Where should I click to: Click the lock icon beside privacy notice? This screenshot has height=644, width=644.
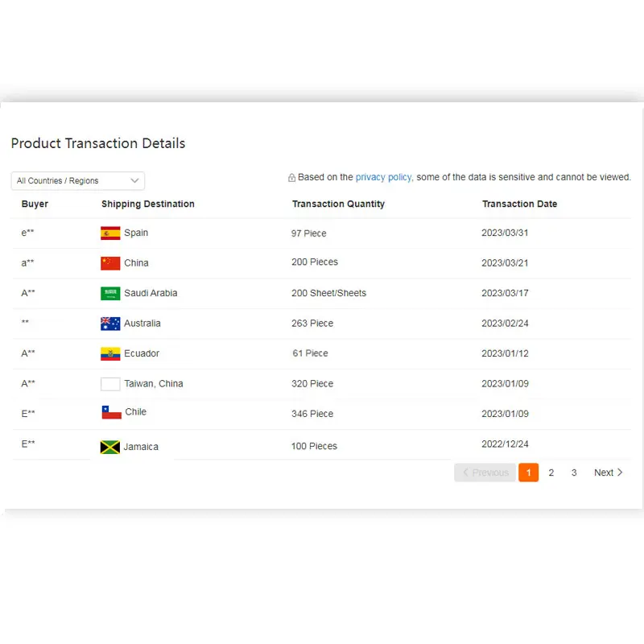pyautogui.click(x=291, y=177)
